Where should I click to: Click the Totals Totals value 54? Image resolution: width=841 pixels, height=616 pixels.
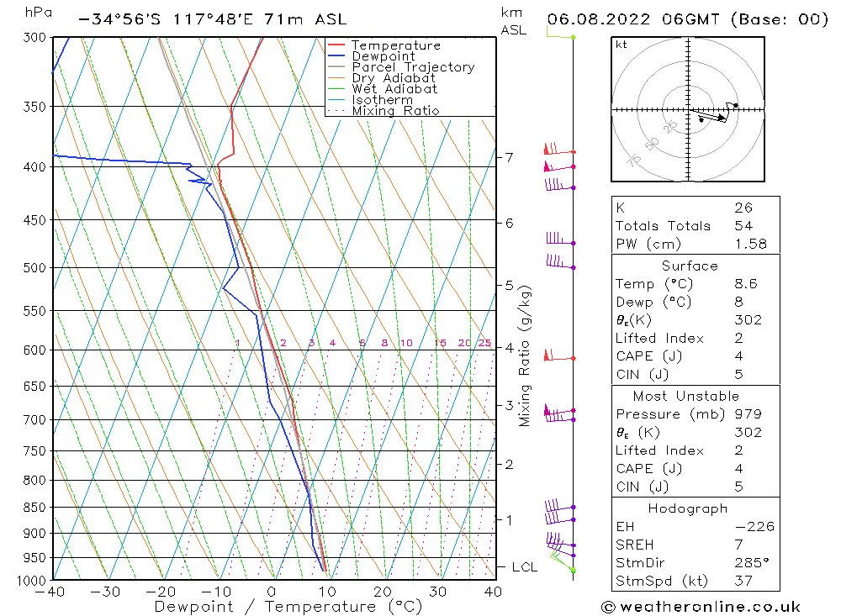pyautogui.click(x=743, y=226)
